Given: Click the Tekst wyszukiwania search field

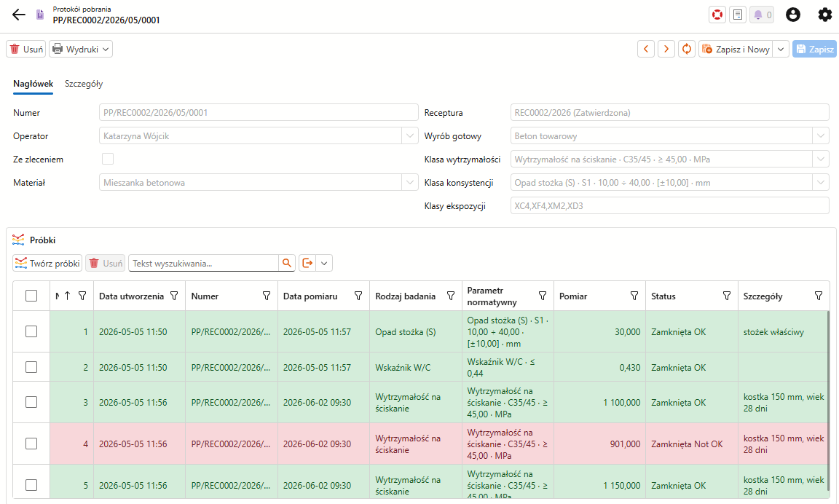Looking at the screenshot, I should (203, 263).
